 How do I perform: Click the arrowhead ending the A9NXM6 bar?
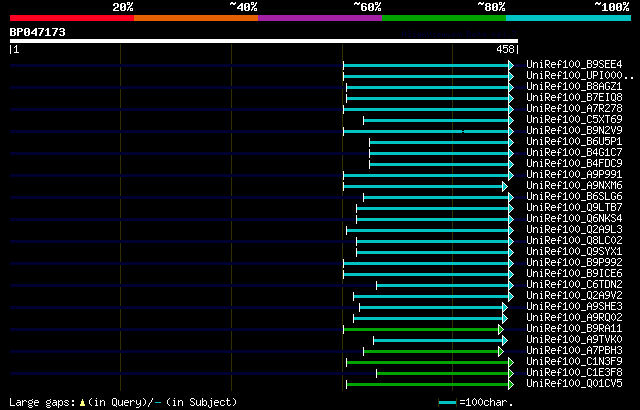coord(505,186)
